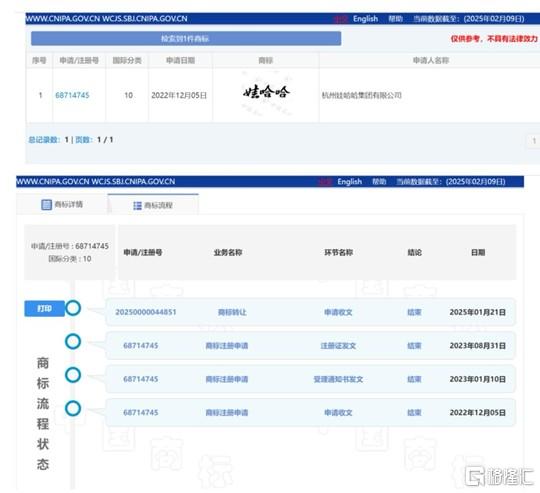Click 结束 conclusion in 2023年08月31日 row

(x=414, y=346)
